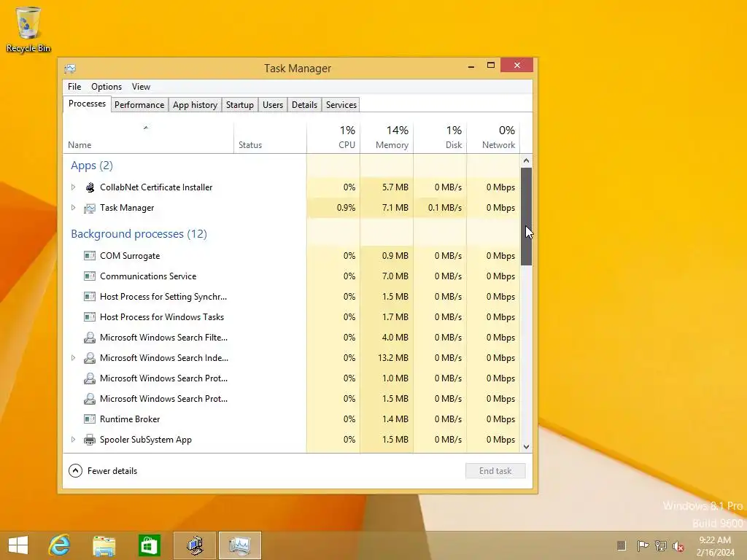Click the Host Process for Windows Tasks icon
The width and height of the screenshot is (747, 560).
(90, 317)
